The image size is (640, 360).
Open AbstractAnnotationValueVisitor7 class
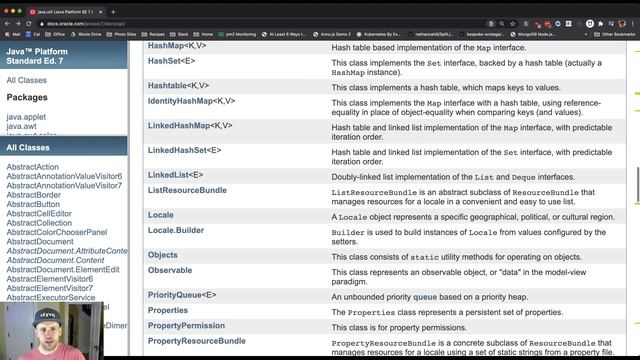(x=64, y=185)
